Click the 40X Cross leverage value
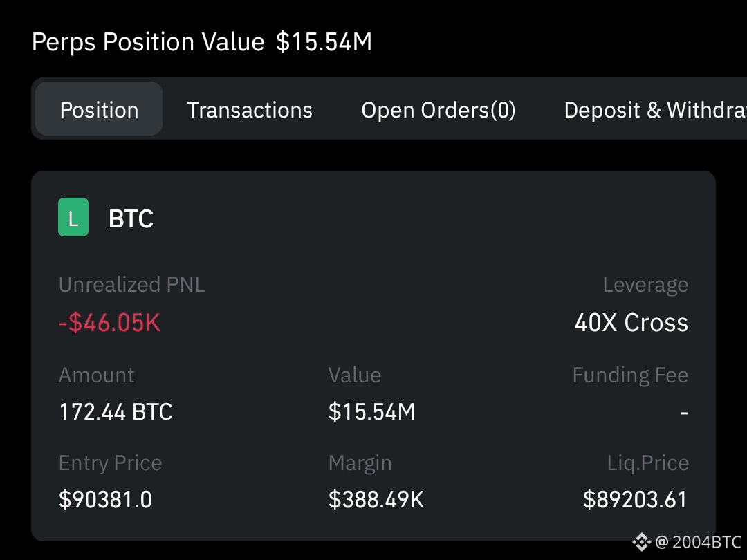 631,322
